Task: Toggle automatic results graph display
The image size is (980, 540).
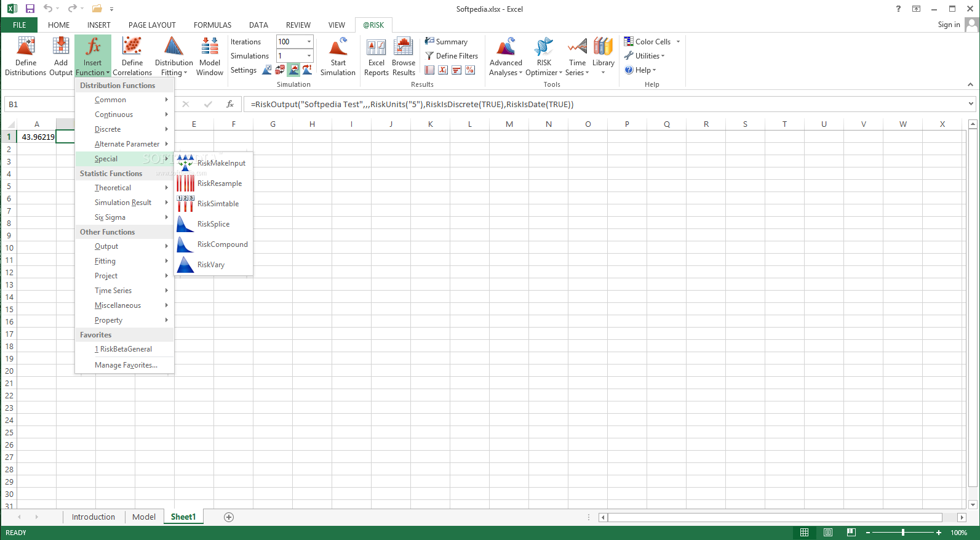Action: click(x=293, y=70)
